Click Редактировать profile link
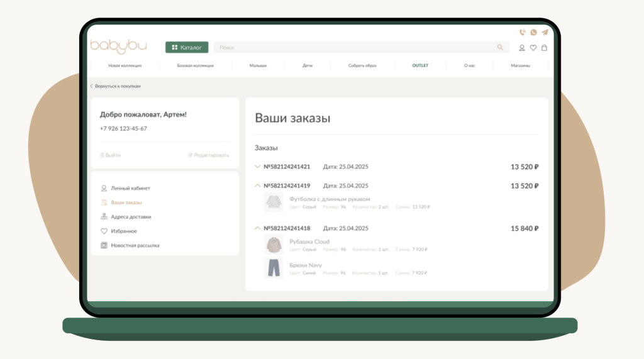The width and height of the screenshot is (644, 359). (x=209, y=155)
